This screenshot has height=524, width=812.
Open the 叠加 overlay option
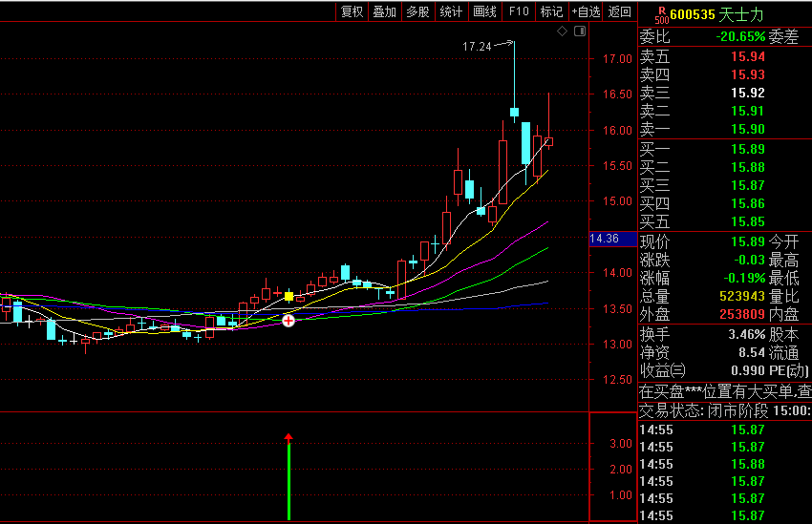[x=385, y=11]
